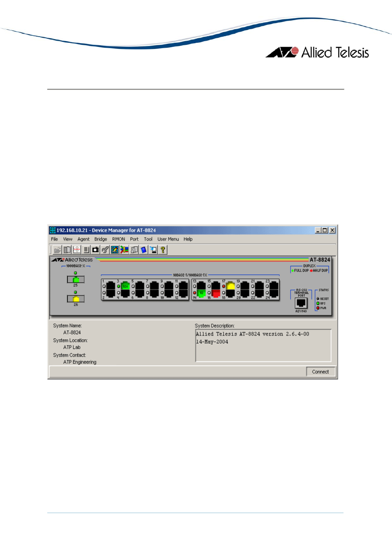
Task: Click the red LED beside port 17
Action: 224,286
